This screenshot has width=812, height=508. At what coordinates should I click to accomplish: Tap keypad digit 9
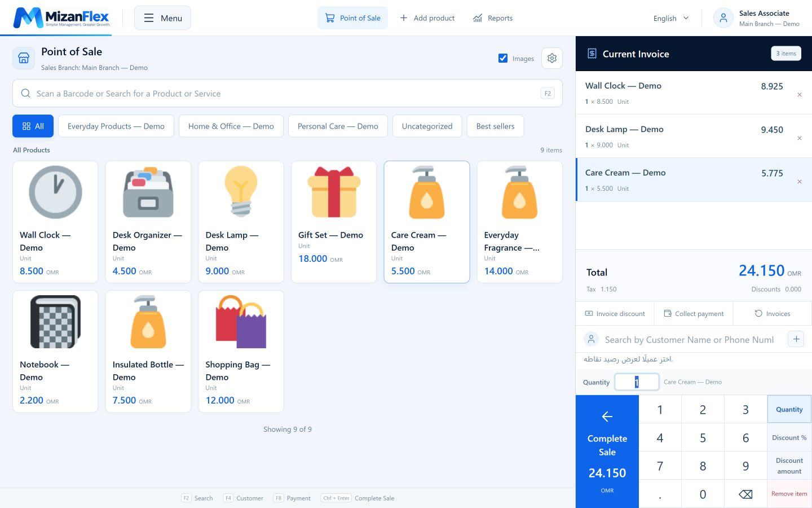745,466
